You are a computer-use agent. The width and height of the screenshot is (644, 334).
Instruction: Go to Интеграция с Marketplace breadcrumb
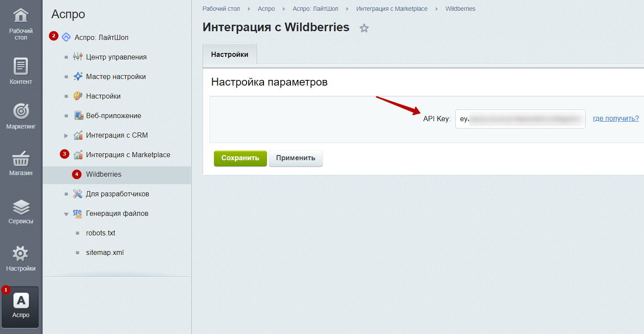point(392,9)
